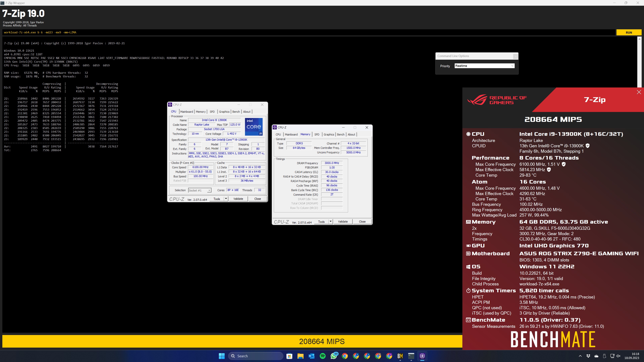
Task: Open the clock showing 16:18 18.09.2023
Action: point(632,356)
